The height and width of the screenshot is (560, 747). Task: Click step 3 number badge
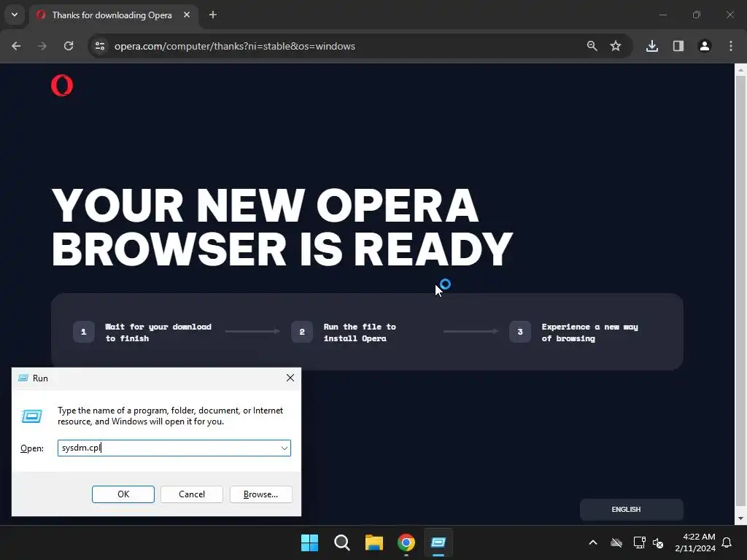point(520,332)
